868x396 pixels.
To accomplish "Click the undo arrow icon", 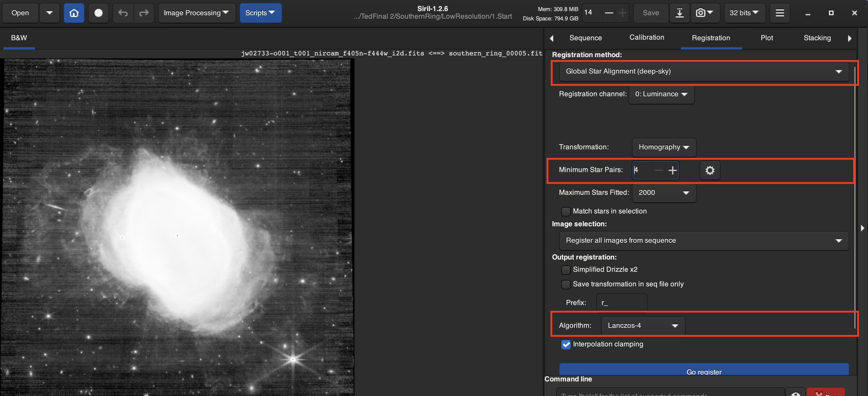I will point(123,13).
